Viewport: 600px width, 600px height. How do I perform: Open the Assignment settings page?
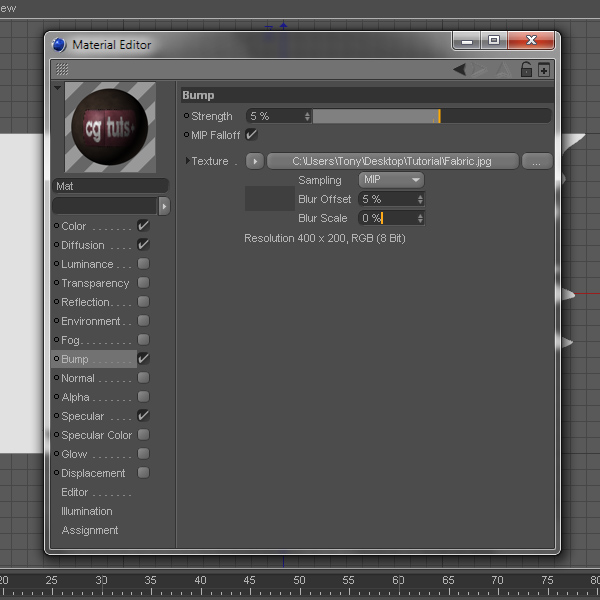pyautogui.click(x=90, y=530)
